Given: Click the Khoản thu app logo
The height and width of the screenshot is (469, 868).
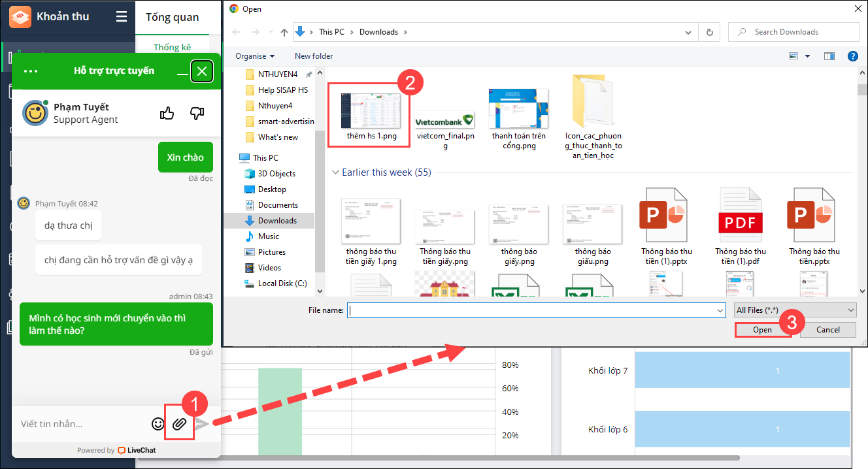Looking at the screenshot, I should coord(20,16).
